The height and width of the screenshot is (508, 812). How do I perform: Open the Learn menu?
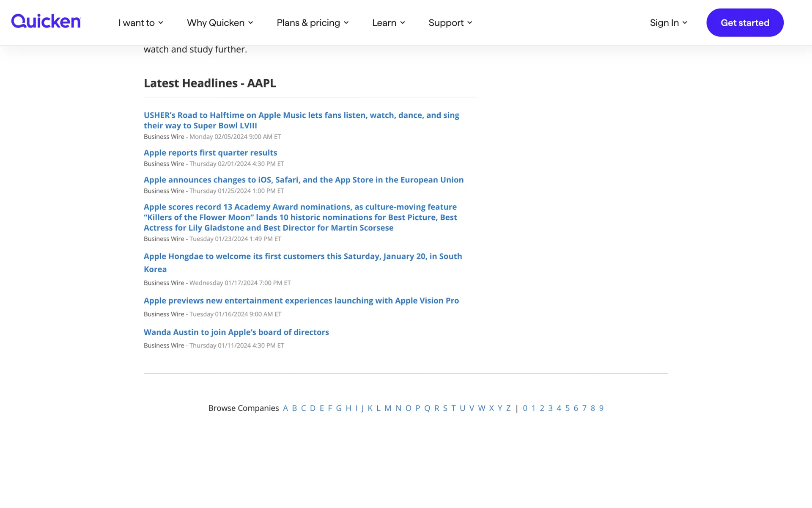click(388, 23)
